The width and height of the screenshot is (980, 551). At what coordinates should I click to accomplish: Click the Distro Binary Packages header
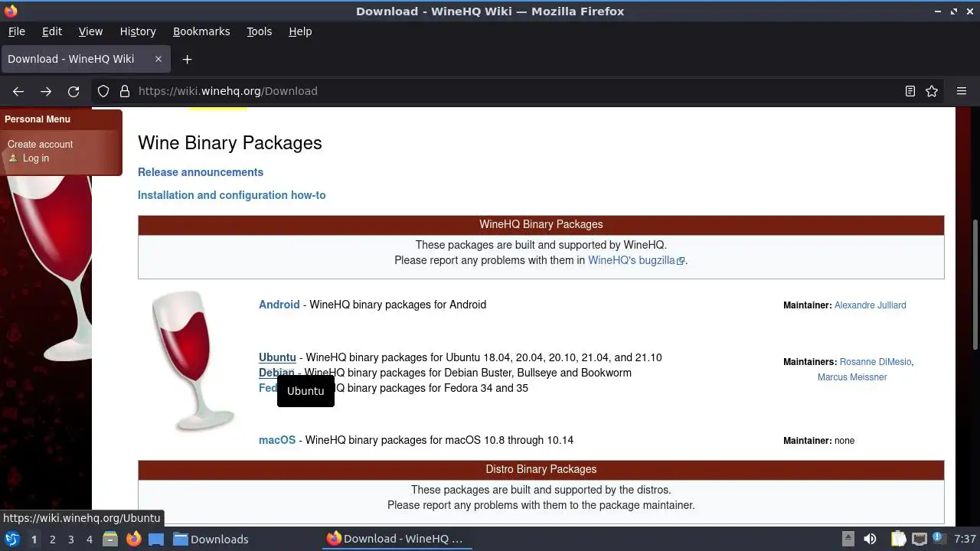(541, 469)
